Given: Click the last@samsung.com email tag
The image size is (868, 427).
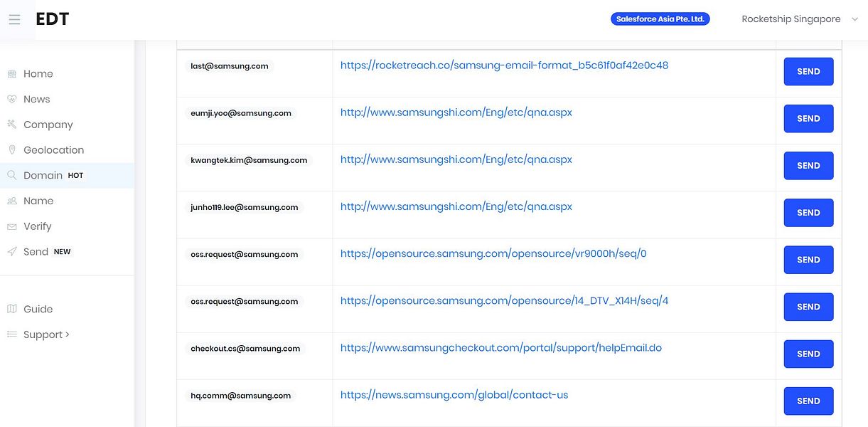Looking at the screenshot, I should [230, 66].
